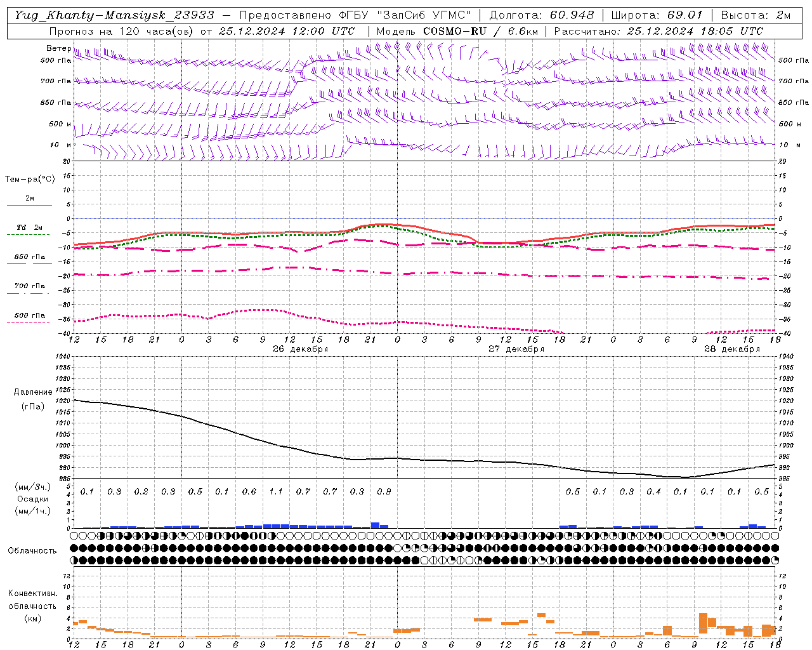
Task: Click the 27 декабря date label
Action: click(x=516, y=349)
